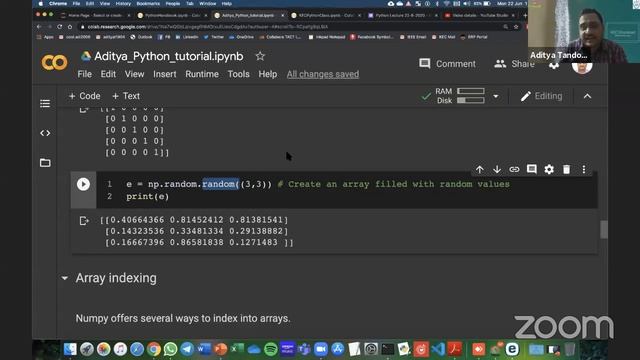Click the All changes saved link
Screen dimensions: 640x360
[x=323, y=74]
